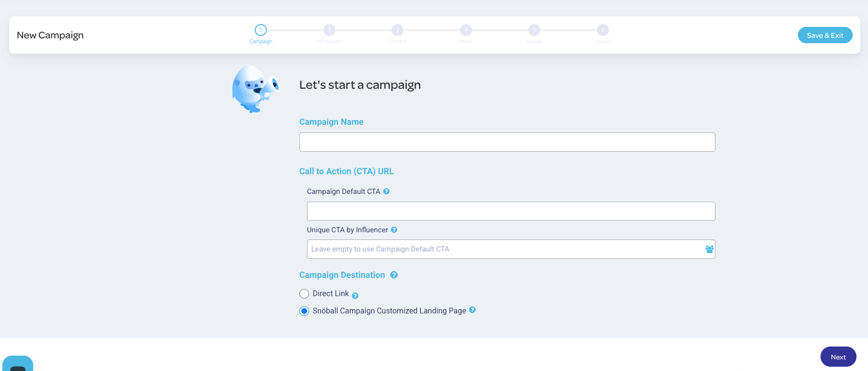Focus the Campaign Default CTA input
The image size is (868, 371).
511,211
